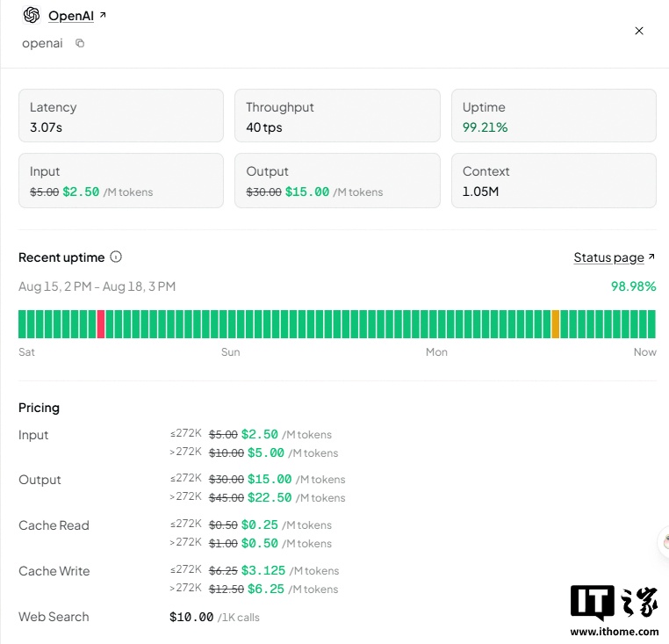Image resolution: width=669 pixels, height=644 pixels.
Task: Click the 'Cache Read' pricing label
Action: [54, 525]
